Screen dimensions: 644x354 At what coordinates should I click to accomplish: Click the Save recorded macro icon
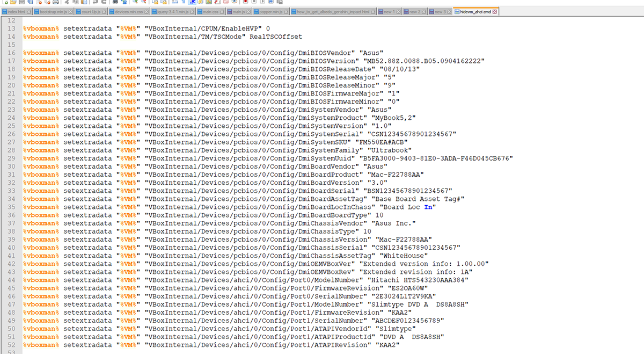pyautogui.click(x=280, y=2)
